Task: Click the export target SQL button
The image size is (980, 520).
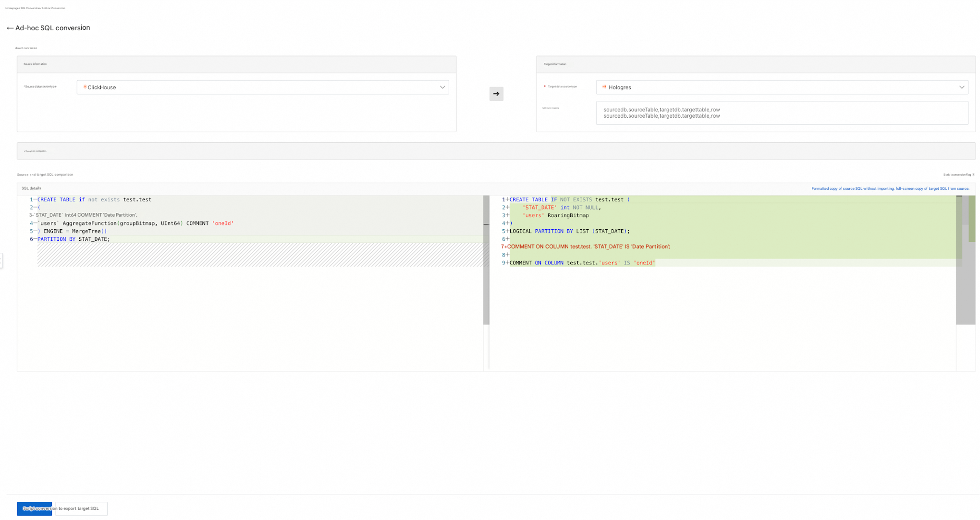Action: (81, 508)
